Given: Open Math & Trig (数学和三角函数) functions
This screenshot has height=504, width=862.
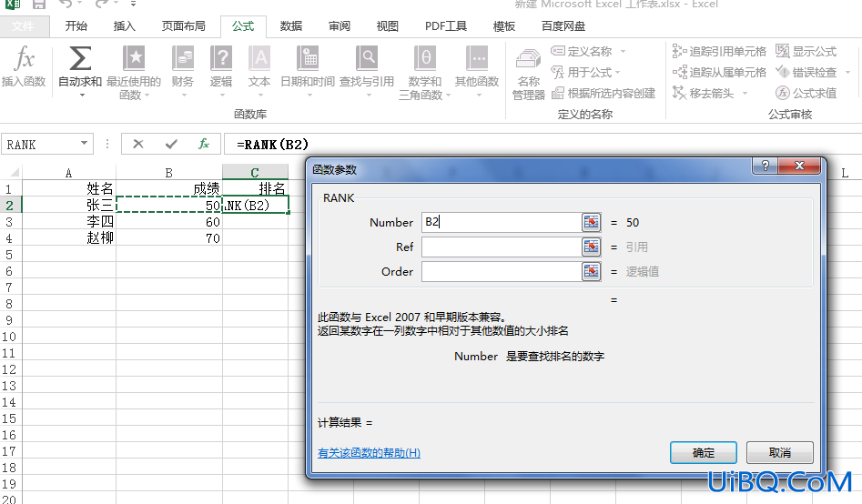Looking at the screenshot, I should coord(424,73).
